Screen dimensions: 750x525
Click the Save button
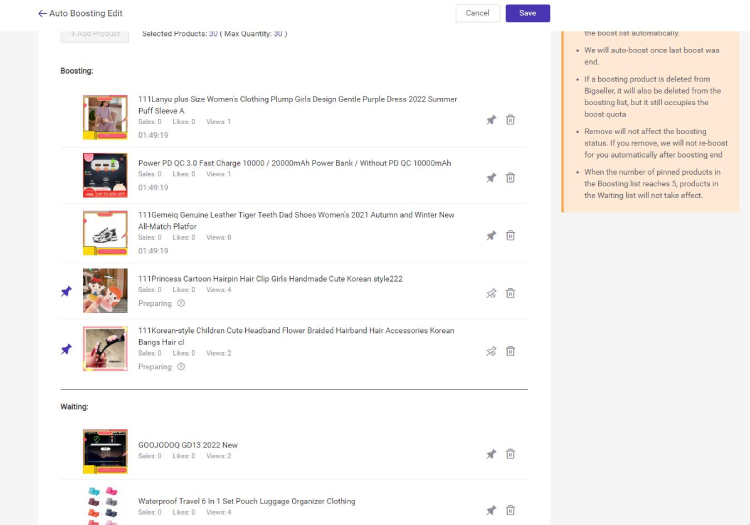[527, 13]
